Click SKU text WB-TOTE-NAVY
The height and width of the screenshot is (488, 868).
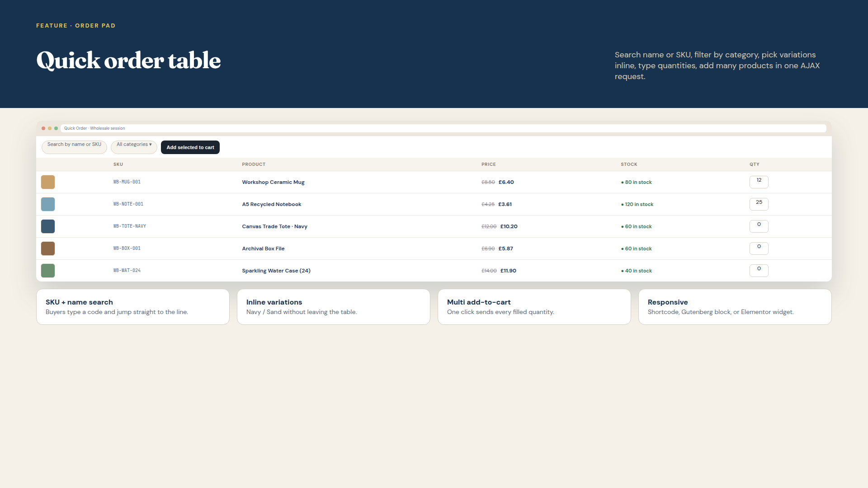[x=130, y=226]
